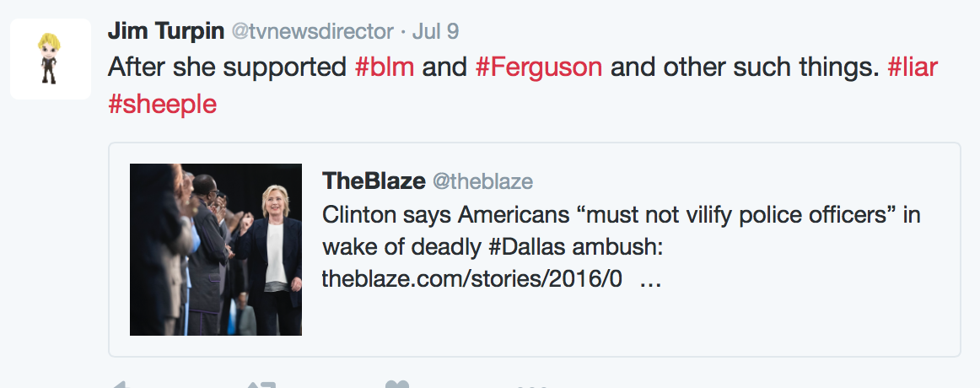Open Jim Turpin's cartoon avatar

(50, 59)
